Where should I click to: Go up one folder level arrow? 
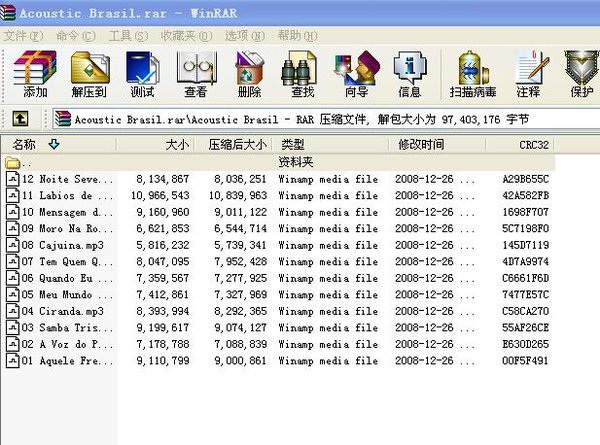click(20, 119)
